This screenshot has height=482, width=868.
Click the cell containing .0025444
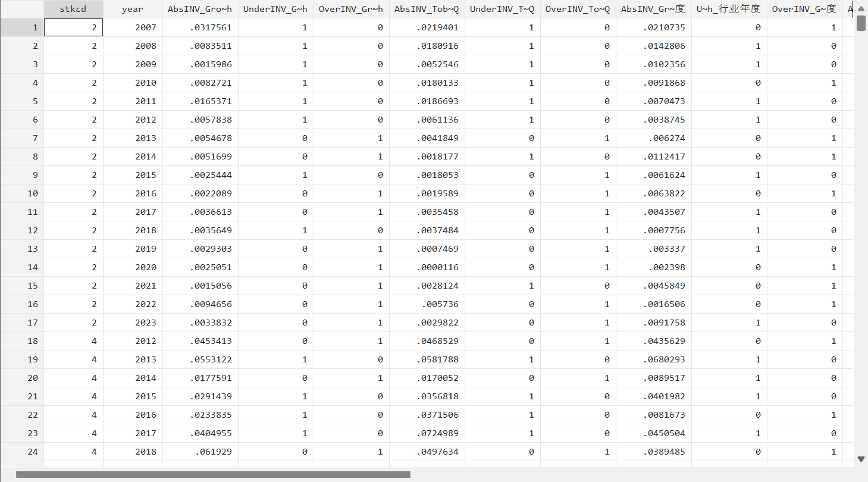(200, 175)
